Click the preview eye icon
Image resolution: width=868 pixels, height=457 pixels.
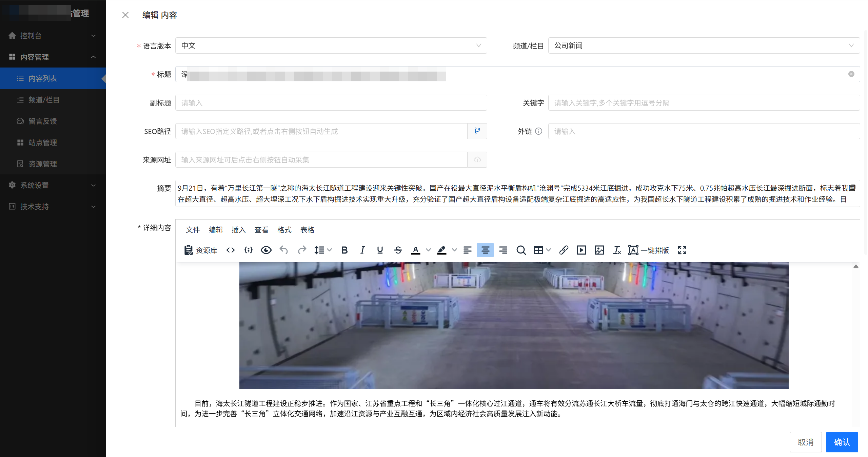point(266,250)
